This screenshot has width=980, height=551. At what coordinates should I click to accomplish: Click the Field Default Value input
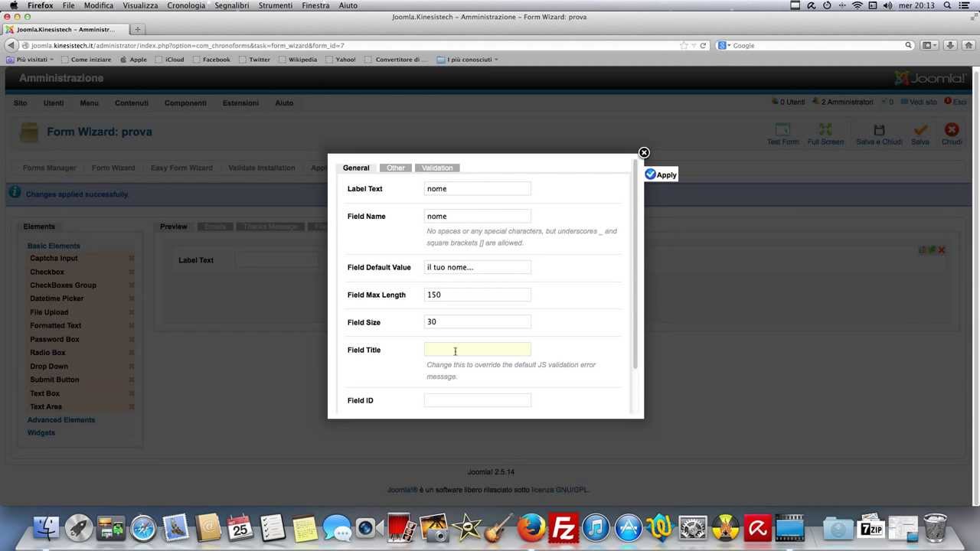477,267
